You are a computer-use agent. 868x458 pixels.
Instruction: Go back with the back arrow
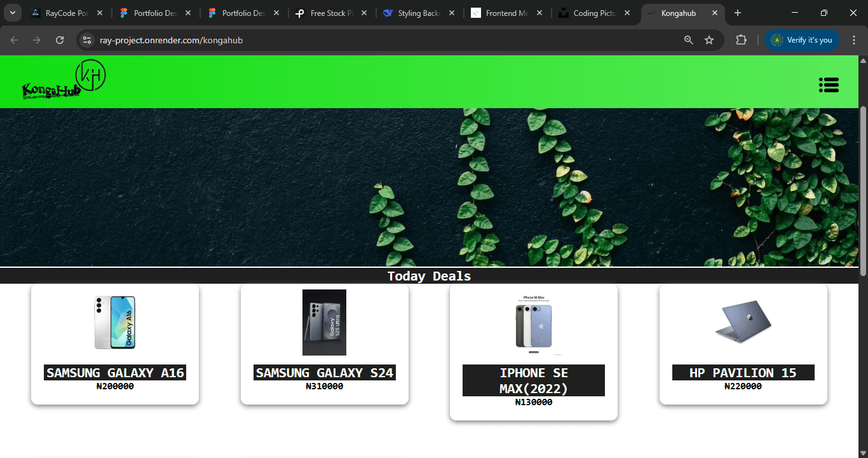pos(14,40)
